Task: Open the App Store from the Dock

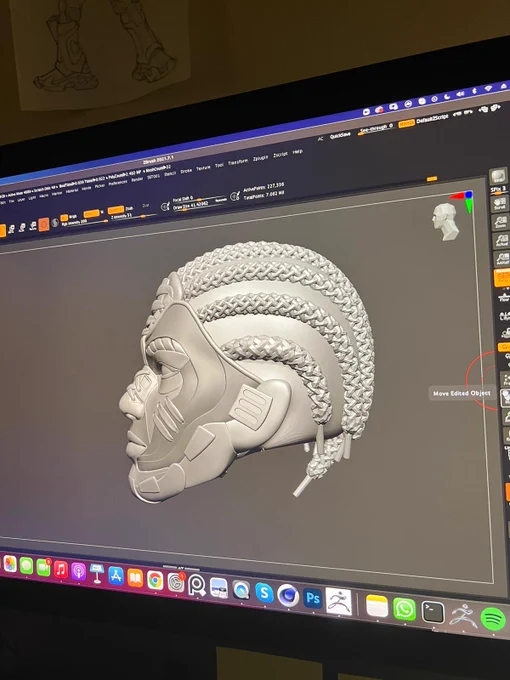Action: [x=116, y=575]
